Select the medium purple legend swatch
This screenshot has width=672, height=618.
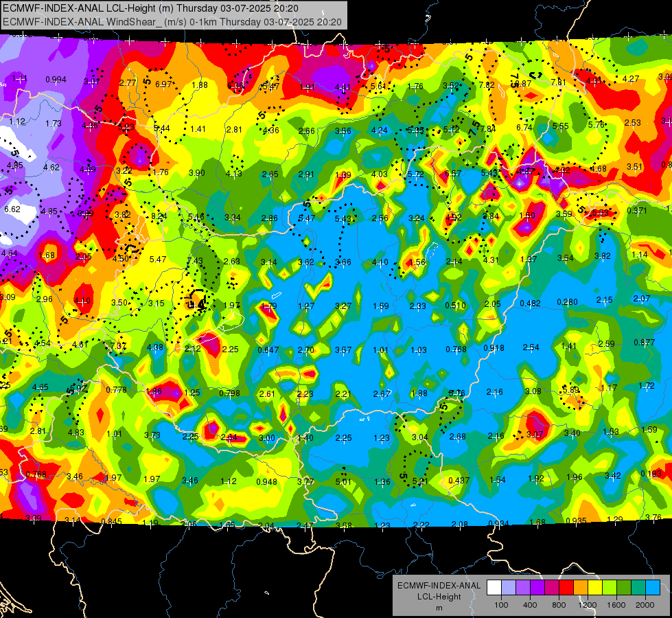[523, 588]
